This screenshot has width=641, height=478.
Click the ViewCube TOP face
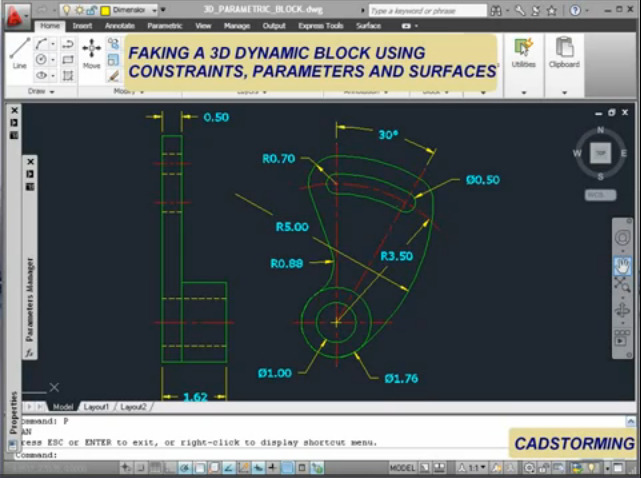point(600,153)
